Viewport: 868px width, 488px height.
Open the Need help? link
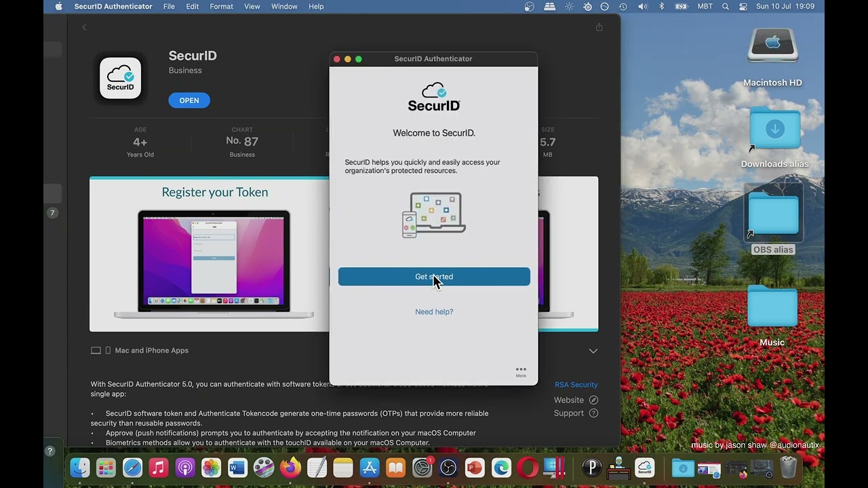tap(434, 312)
